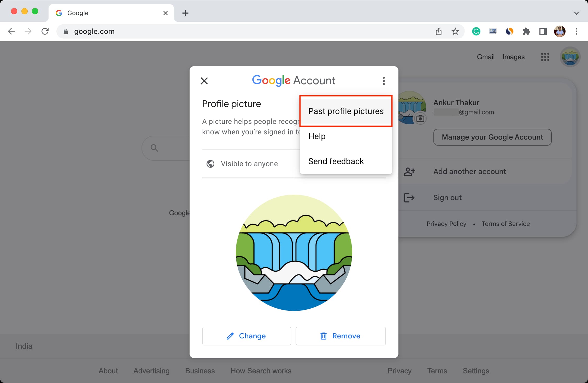
Task: Click the search magnifier icon in search box
Action: 154,148
